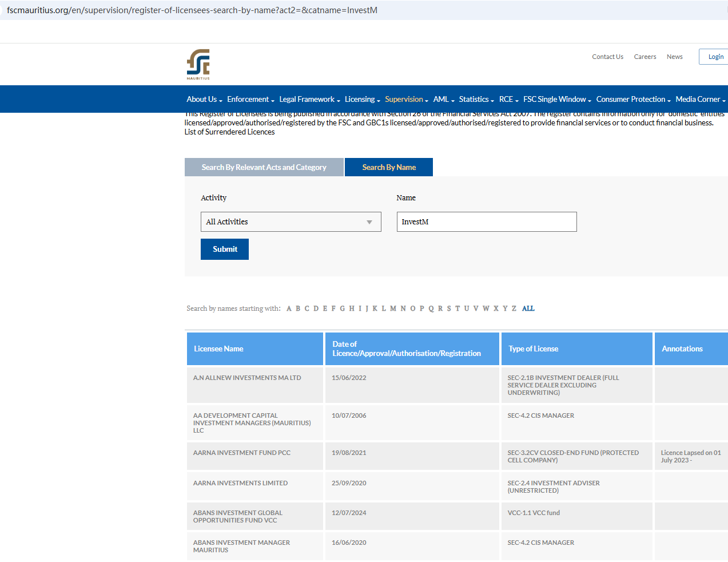The width and height of the screenshot is (728, 562).
Task: Open the Media Corner menu
Action: (x=700, y=100)
